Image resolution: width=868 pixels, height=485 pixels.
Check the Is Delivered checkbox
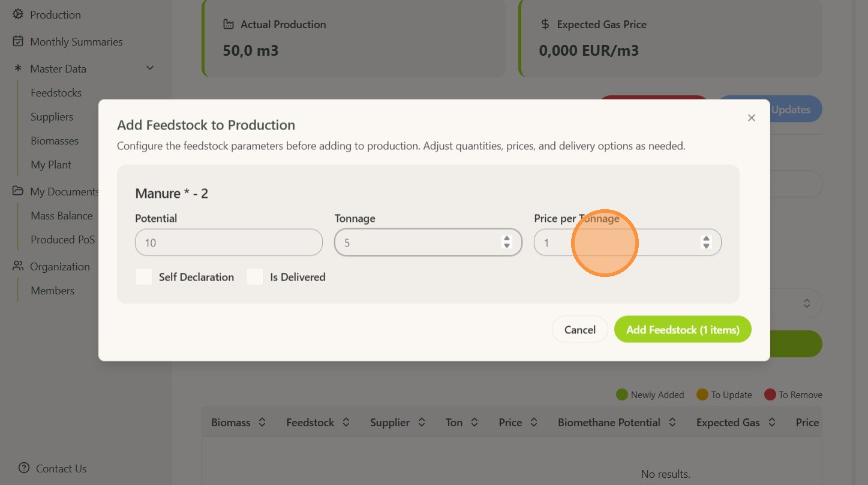(255, 277)
